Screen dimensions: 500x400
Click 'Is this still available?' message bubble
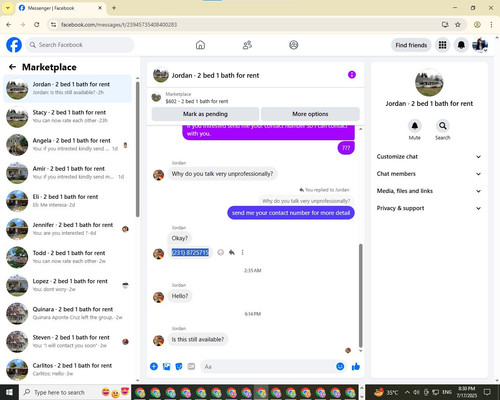pos(198,339)
